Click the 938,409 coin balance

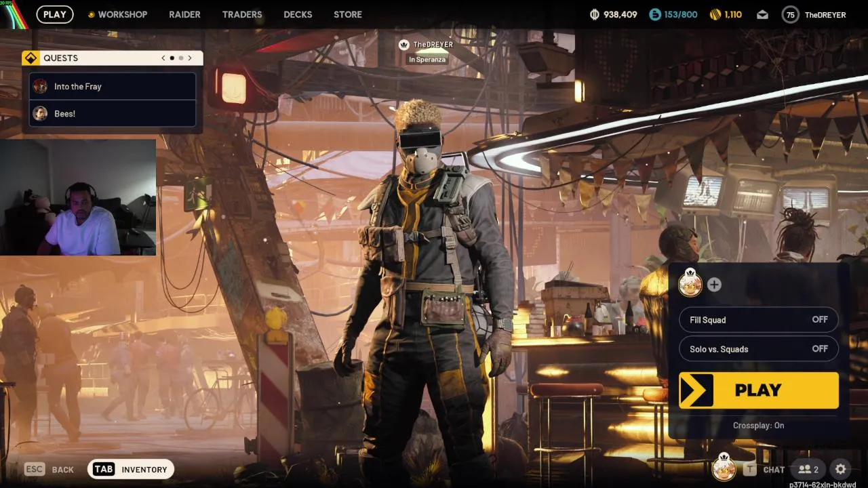(620, 14)
